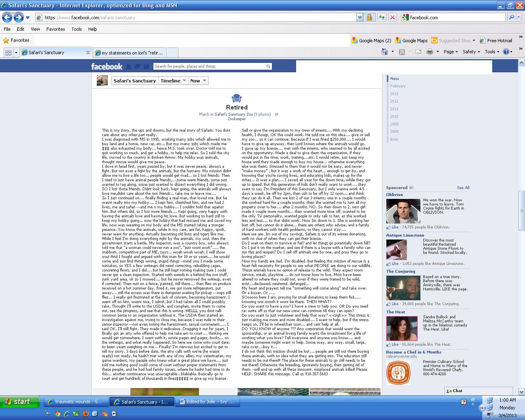Click in the Facebook search field
This screenshot has width=525, height=420.
pyautogui.click(x=209, y=66)
